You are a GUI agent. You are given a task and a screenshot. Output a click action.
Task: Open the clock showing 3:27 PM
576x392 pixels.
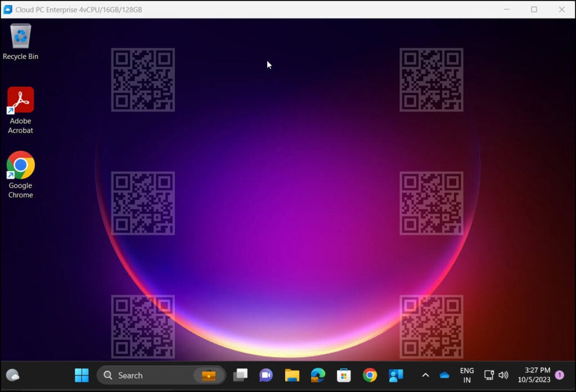(x=534, y=375)
